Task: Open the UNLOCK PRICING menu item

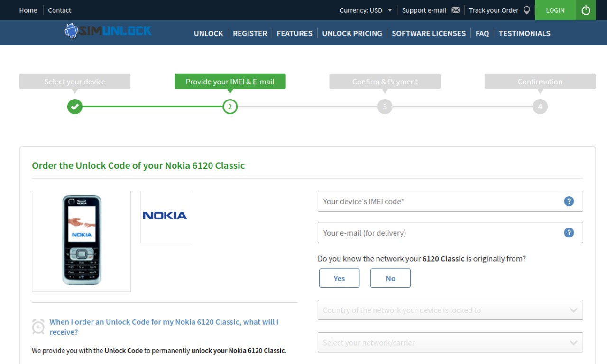Action: click(352, 33)
